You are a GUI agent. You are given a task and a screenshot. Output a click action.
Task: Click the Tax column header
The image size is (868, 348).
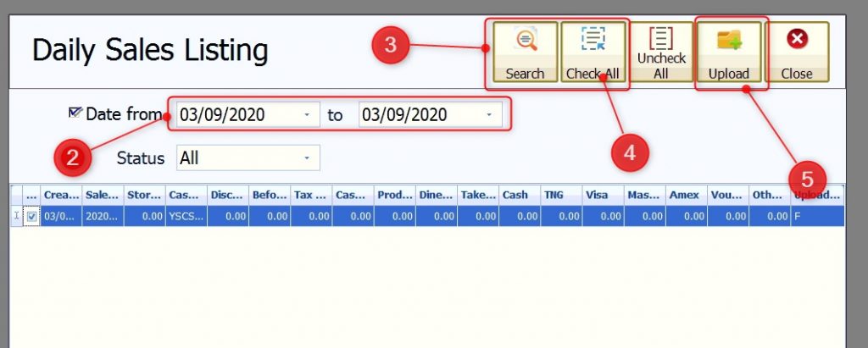311,195
